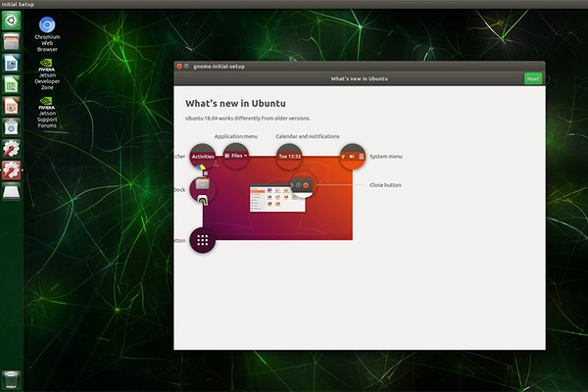
Task: Click the apps grid bubble in illustration
Action: 203,239
